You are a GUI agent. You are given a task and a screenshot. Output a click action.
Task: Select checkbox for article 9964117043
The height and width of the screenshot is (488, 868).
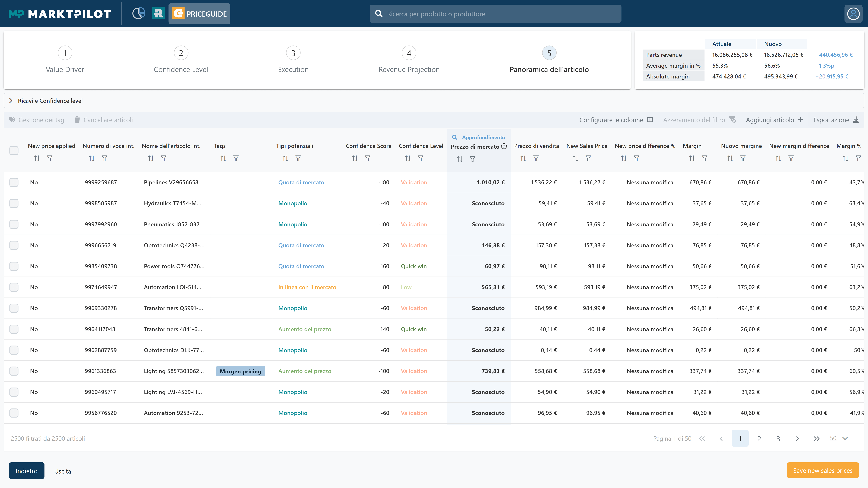coord(14,329)
